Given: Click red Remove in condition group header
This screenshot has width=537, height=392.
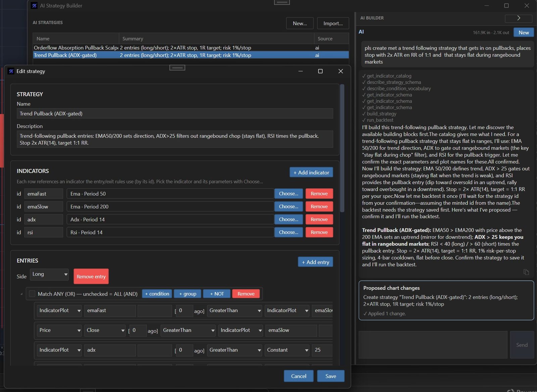Looking at the screenshot, I should 246,294.
